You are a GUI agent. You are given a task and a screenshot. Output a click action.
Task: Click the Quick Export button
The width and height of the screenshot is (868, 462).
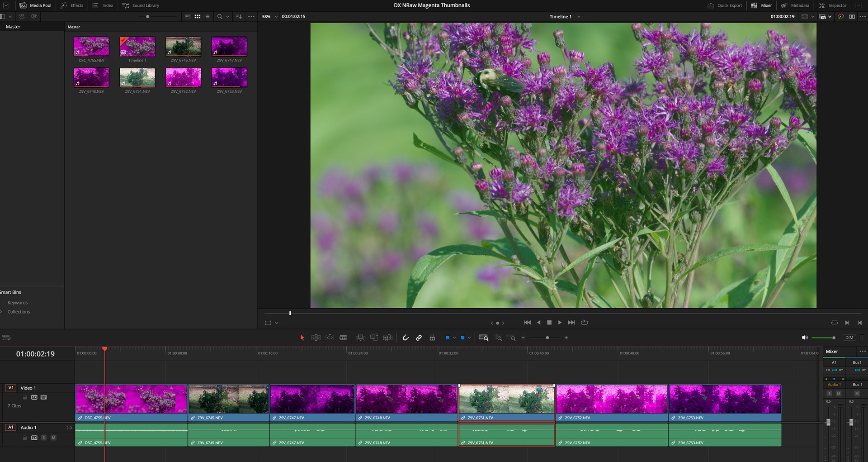pyautogui.click(x=725, y=5)
